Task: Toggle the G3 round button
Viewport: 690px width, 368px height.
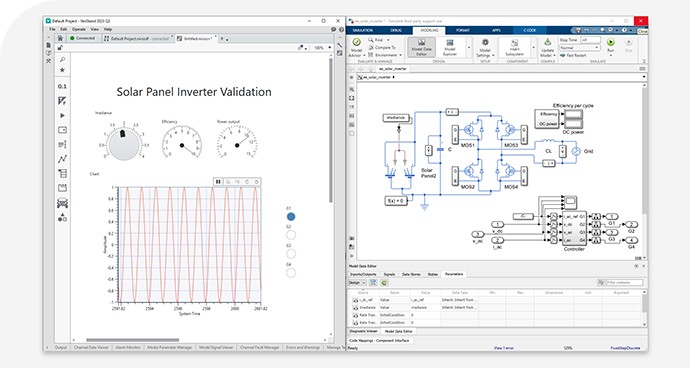Action: (291, 254)
